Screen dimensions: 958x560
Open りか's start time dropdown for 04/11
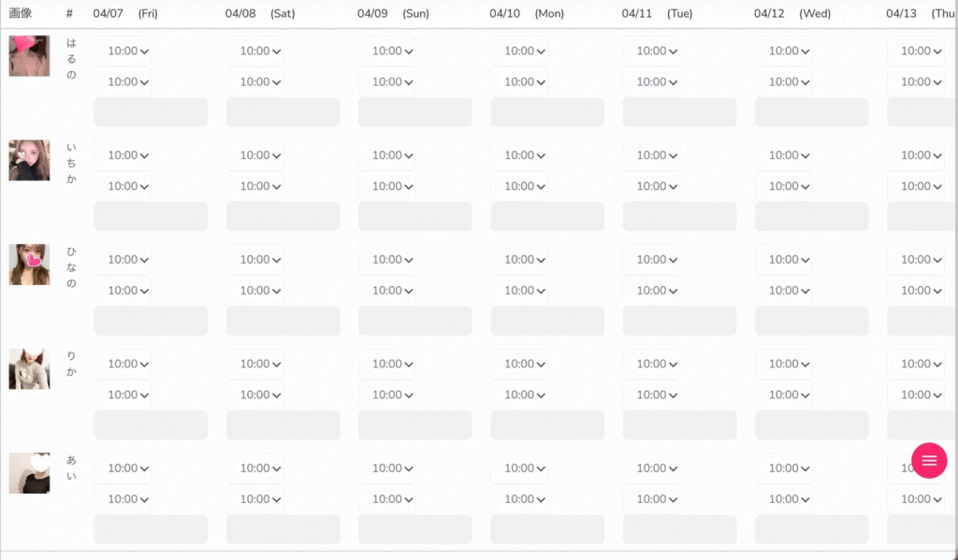pyautogui.click(x=653, y=365)
